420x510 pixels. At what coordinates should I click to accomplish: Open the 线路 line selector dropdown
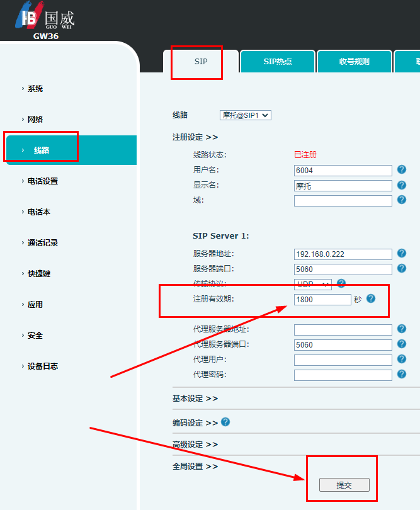coord(245,115)
